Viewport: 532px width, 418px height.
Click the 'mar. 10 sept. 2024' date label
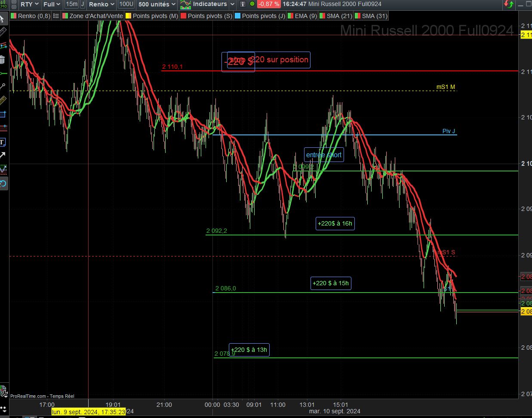[335, 411]
